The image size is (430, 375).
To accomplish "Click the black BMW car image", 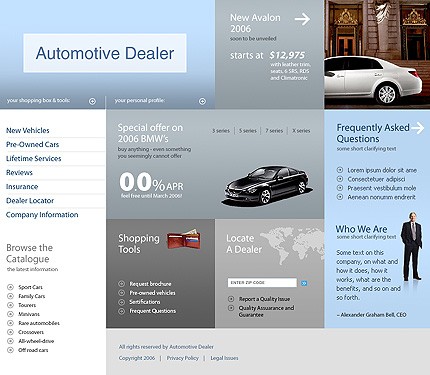I will [267, 184].
